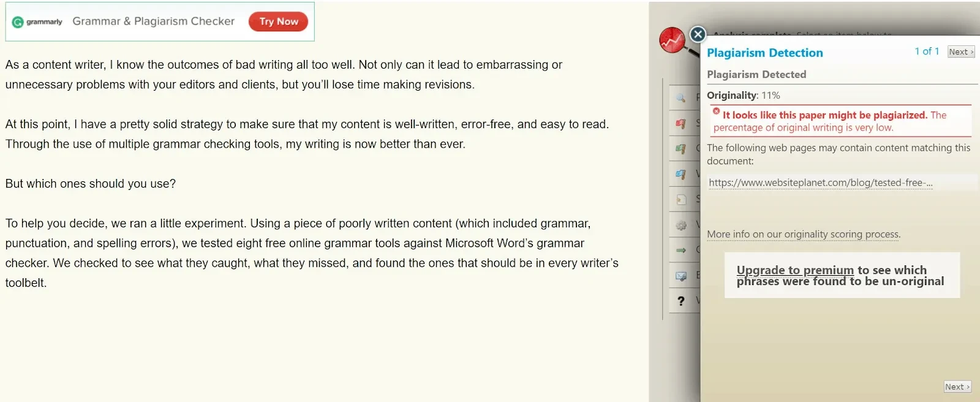The image size is (980, 402).
Task: Open the websiteplanet.com matching source link
Action: (820, 183)
